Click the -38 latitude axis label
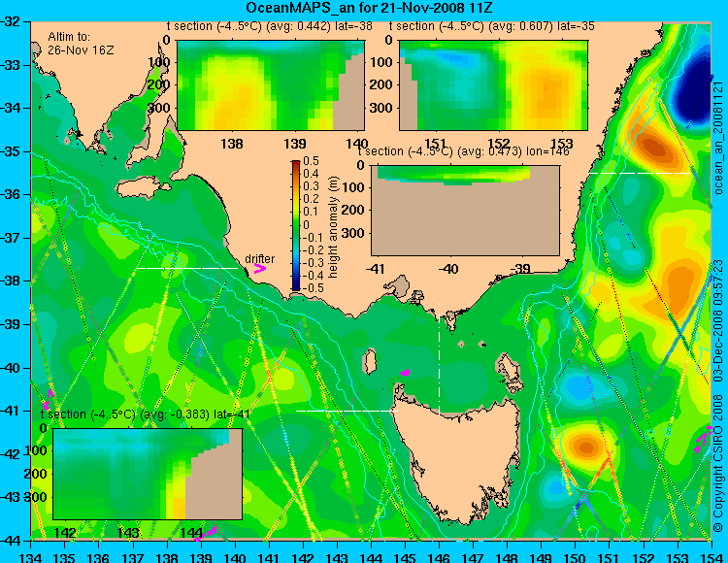The width and height of the screenshot is (728, 563). click(x=11, y=281)
